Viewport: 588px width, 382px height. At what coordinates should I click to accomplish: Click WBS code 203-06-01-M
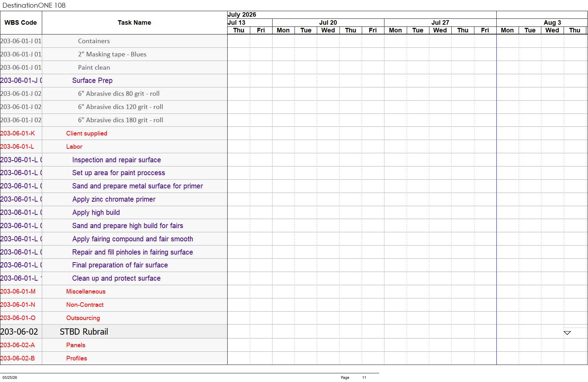pyautogui.click(x=18, y=291)
